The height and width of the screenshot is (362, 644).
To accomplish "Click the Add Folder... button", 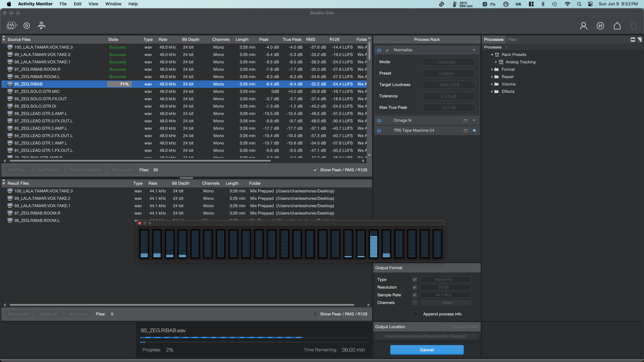I will click(49, 170).
